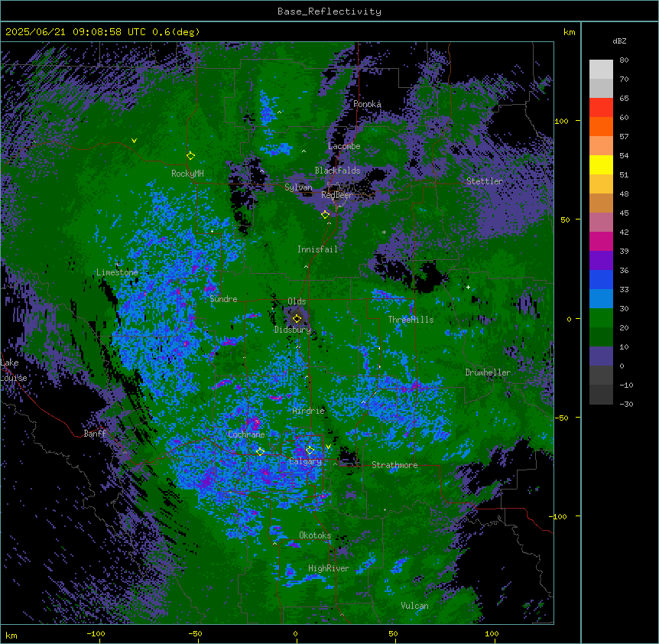Click the Blackfalds city label
The image size is (659, 644).
click(337, 171)
